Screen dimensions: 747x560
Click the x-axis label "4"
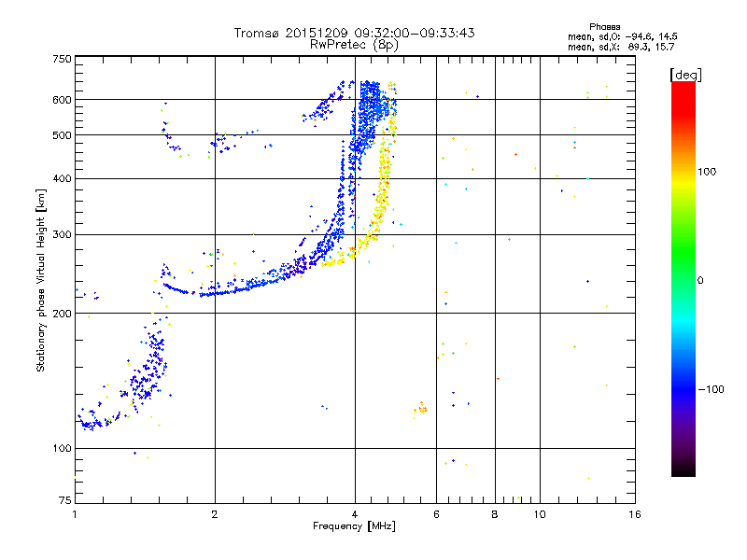pyautogui.click(x=355, y=514)
